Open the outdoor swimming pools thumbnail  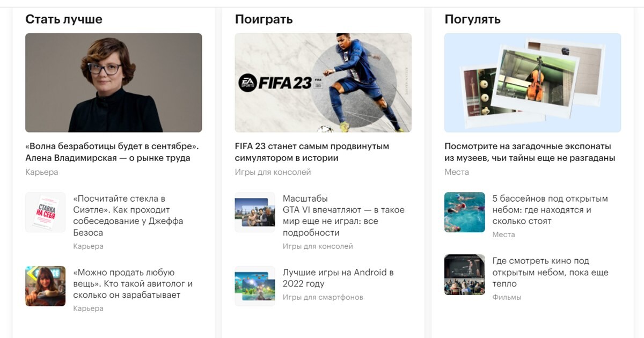[x=465, y=212]
